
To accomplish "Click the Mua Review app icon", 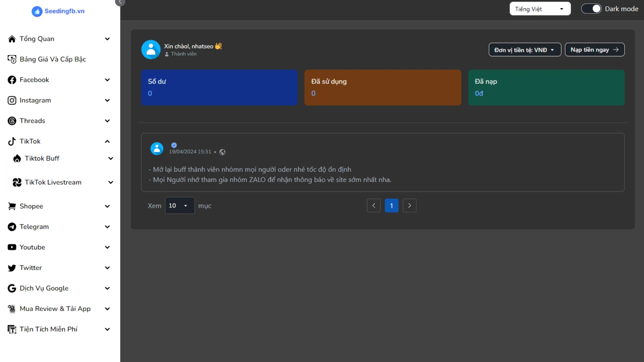I will click(x=12, y=309).
